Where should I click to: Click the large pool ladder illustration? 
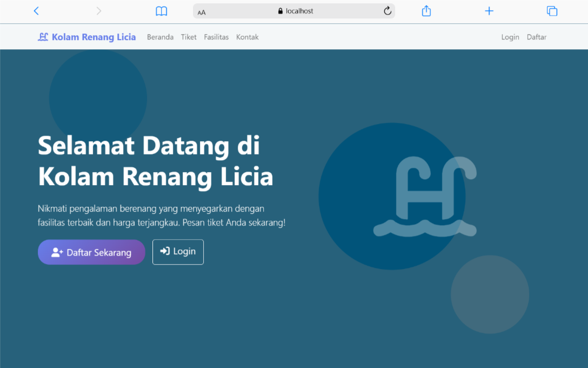coord(425,196)
